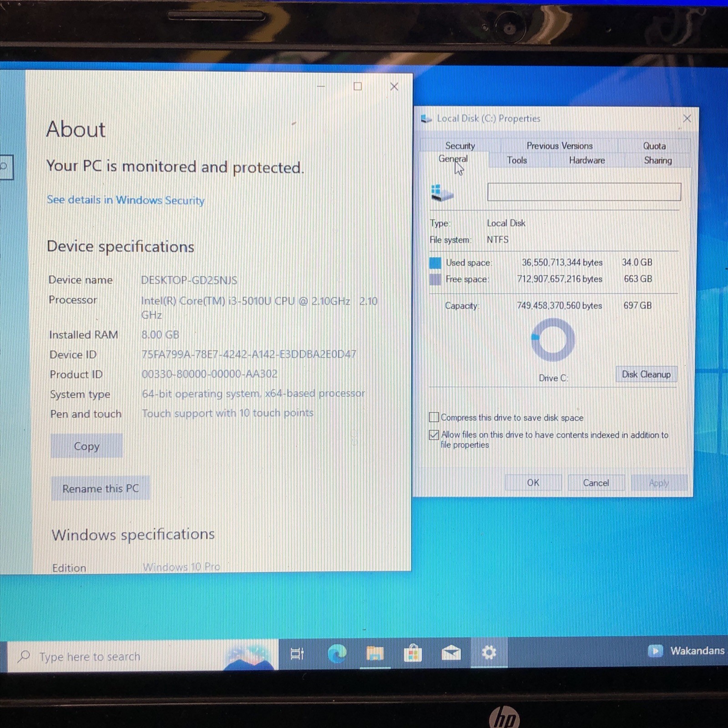
Task: Click the Settings gear taskbar icon
Action: pos(489,653)
